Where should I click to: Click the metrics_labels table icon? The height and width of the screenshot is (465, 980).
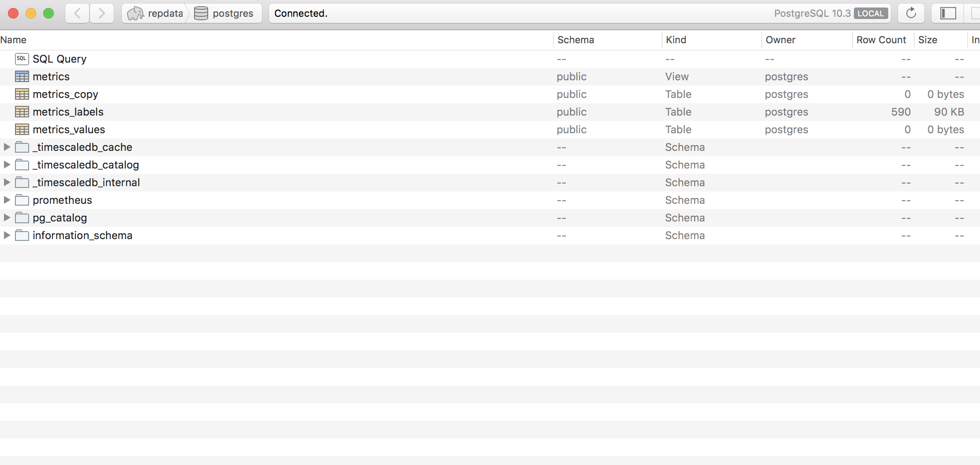[x=22, y=112]
